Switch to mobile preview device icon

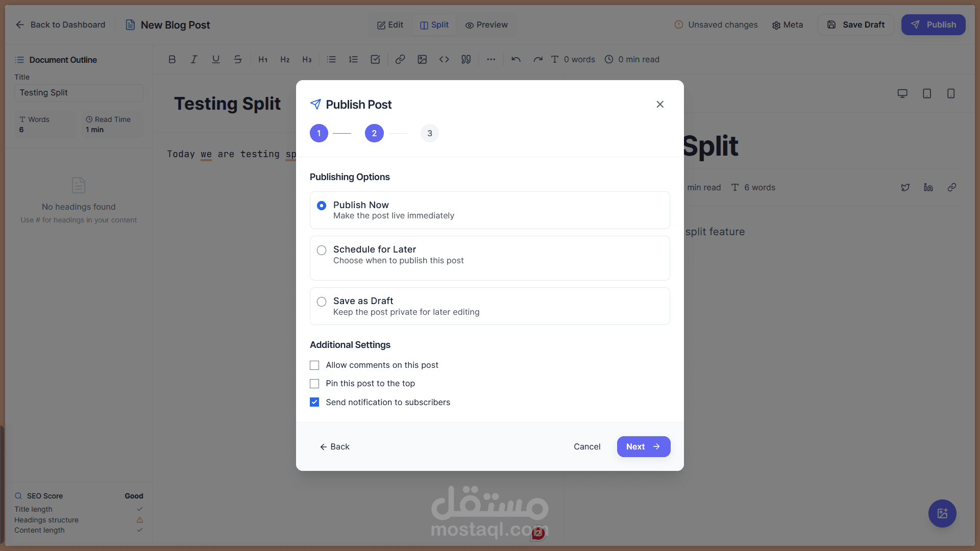[951, 93]
